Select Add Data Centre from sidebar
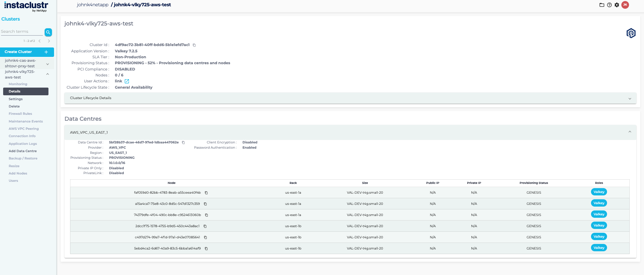This screenshot has width=644, height=275. (x=23, y=151)
